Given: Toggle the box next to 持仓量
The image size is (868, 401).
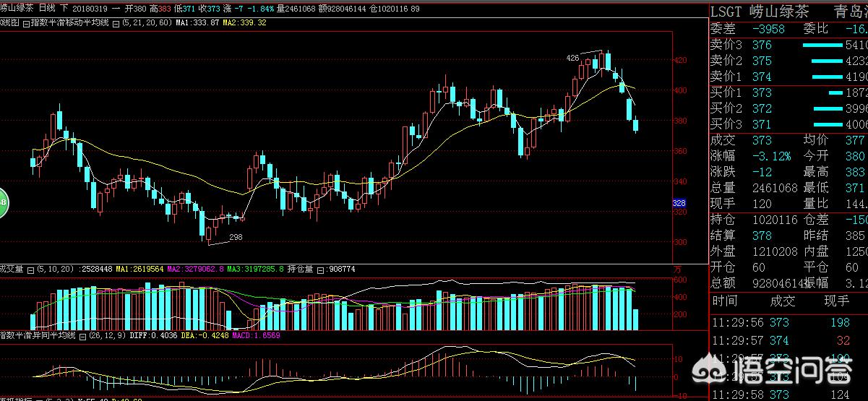Looking at the screenshot, I should (x=320, y=270).
